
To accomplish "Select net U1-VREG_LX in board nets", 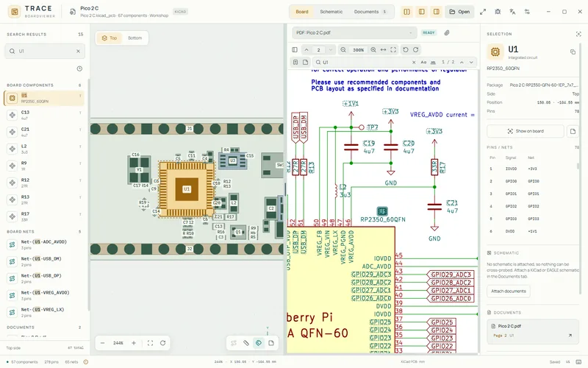I will click(x=44, y=312).
